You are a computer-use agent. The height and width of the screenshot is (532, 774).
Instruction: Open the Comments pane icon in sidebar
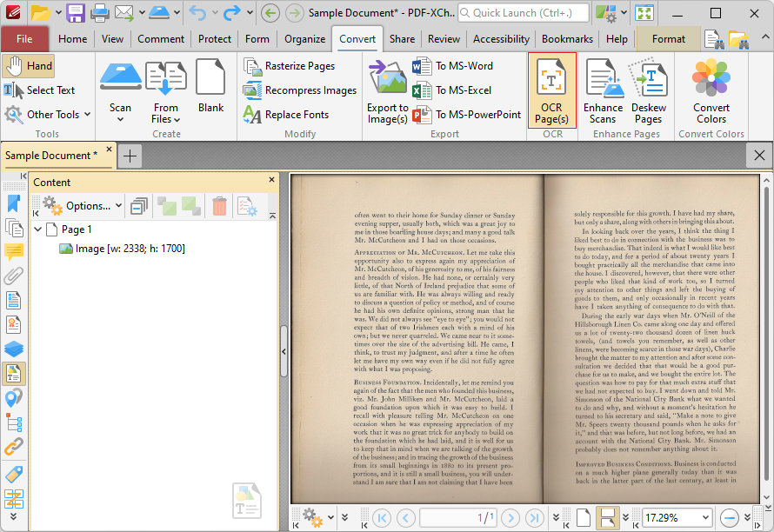[14, 252]
